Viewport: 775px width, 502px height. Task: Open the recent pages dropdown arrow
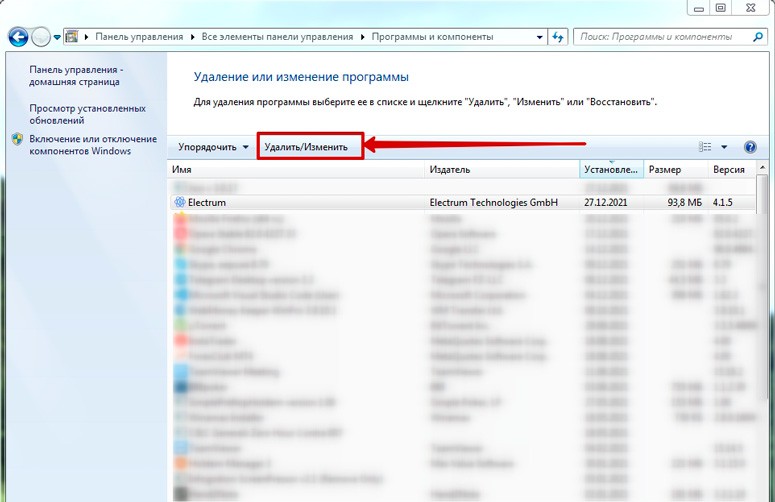point(57,37)
